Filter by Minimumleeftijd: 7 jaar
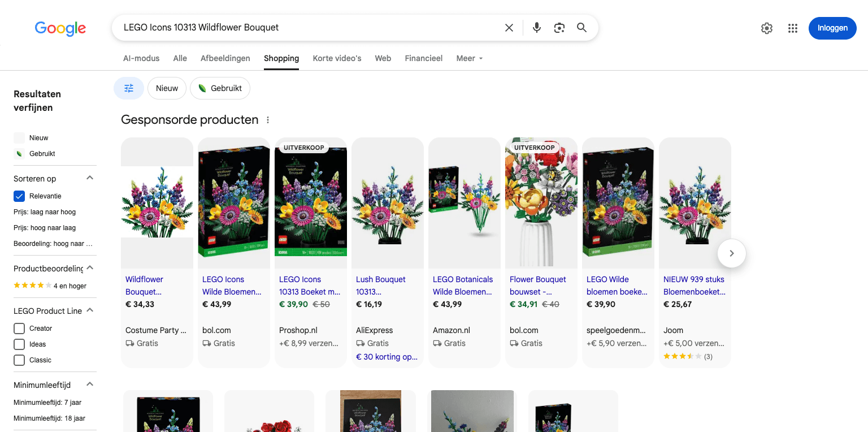Screen dimensions: 868x432 47,403
